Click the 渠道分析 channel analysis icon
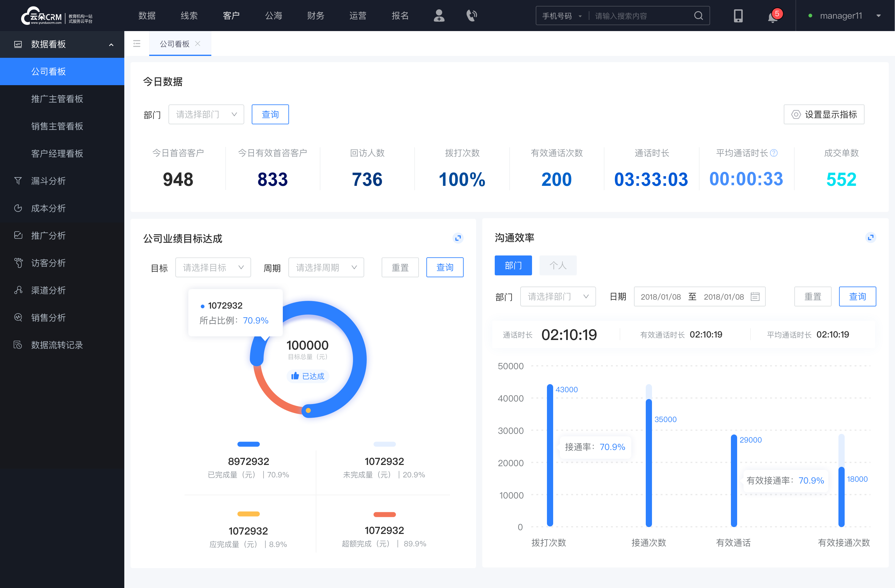The image size is (895, 588). pos(18,289)
